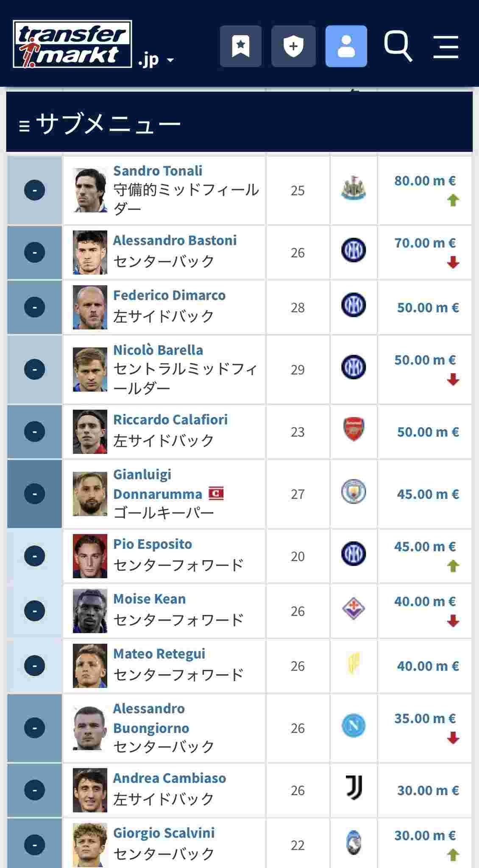The height and width of the screenshot is (868, 479).
Task: Click the Juventus crest in Cambiaso row
Action: tap(354, 788)
